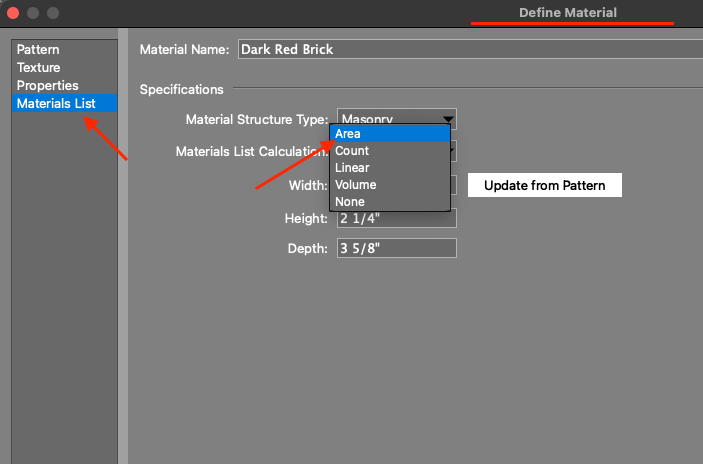
Task: Click the gray zoom window button
Action: coord(53,13)
